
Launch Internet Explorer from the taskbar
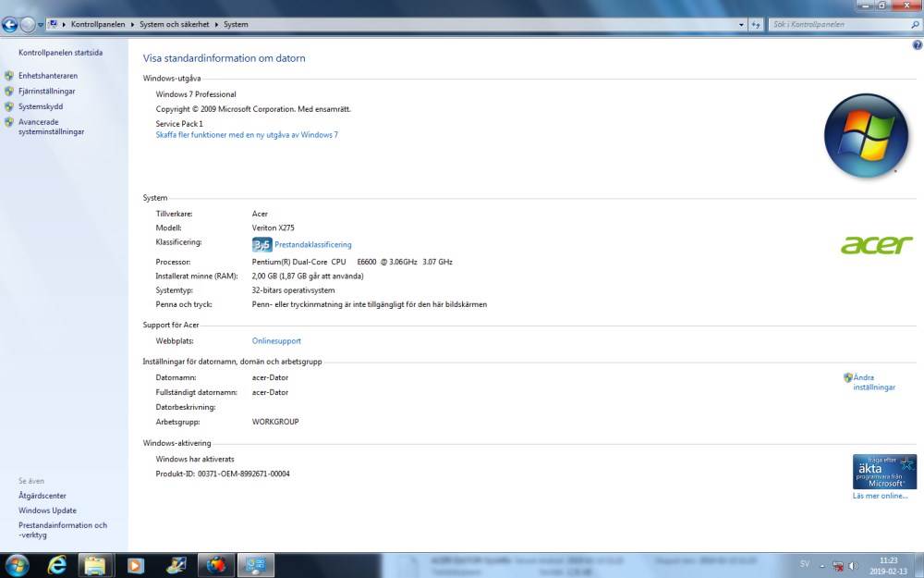pyautogui.click(x=56, y=566)
